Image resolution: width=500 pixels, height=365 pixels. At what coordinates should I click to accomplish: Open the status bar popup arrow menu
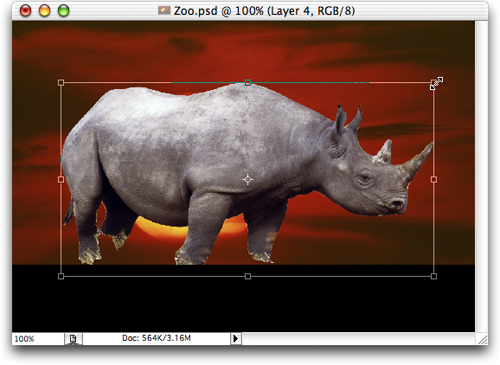click(236, 339)
